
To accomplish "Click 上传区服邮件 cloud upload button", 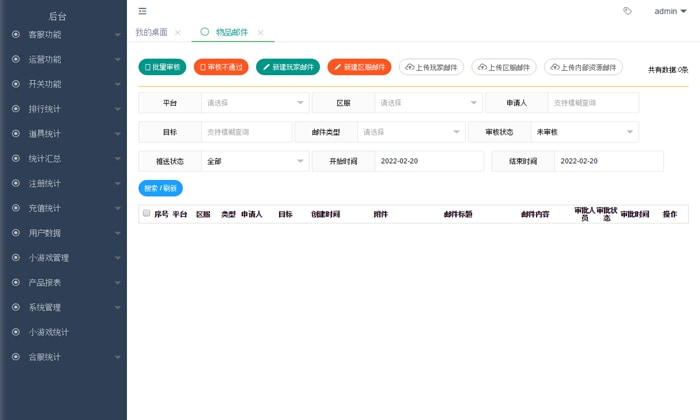I will (504, 67).
